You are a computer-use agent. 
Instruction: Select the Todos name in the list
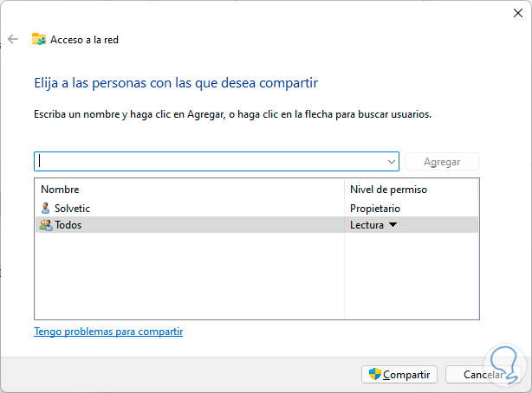coord(69,225)
